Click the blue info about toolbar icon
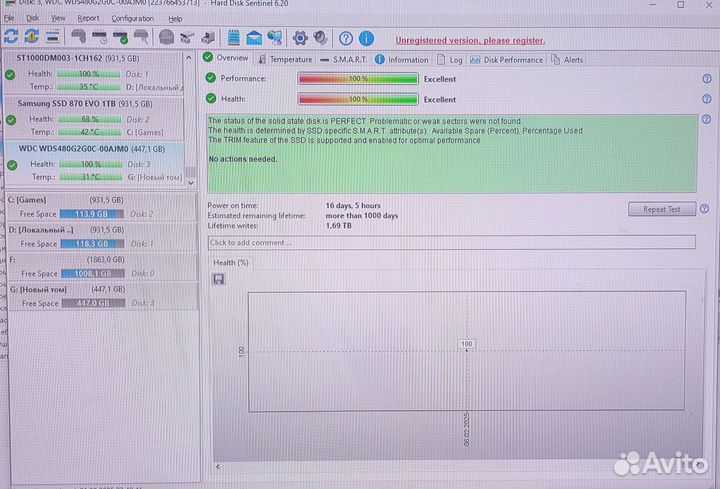Screen dimensions: 720x489 tap(366, 39)
